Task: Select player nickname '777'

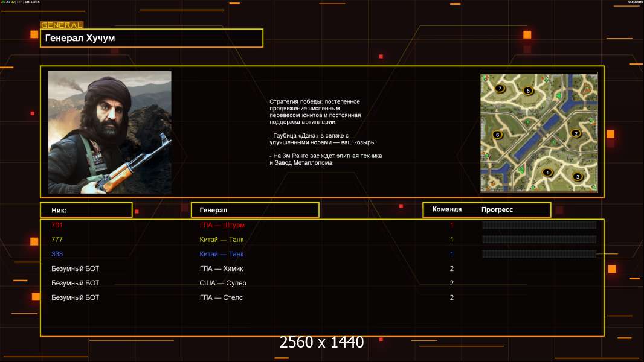Action: [x=57, y=240]
